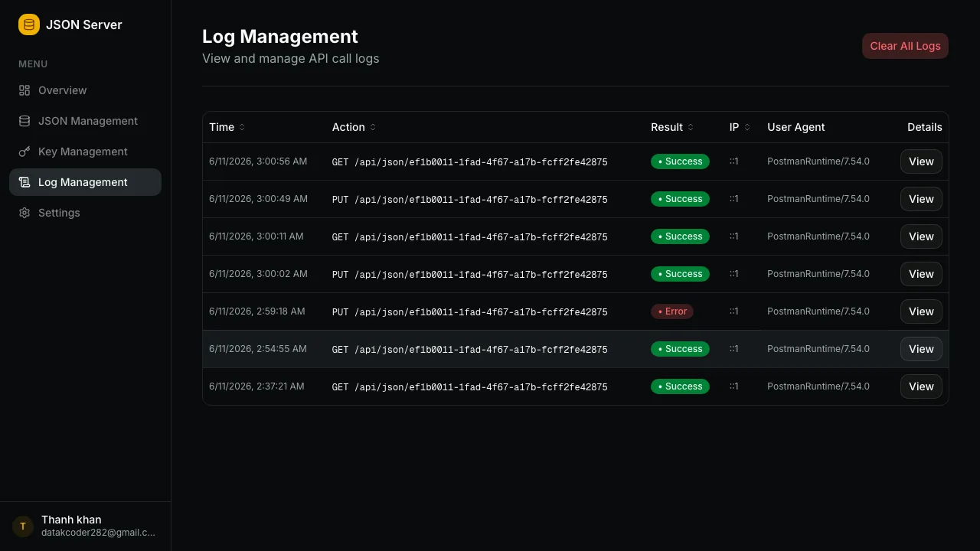View details of 3:00:11 AM log
Viewport: 980px width, 551px height.
[x=921, y=236]
